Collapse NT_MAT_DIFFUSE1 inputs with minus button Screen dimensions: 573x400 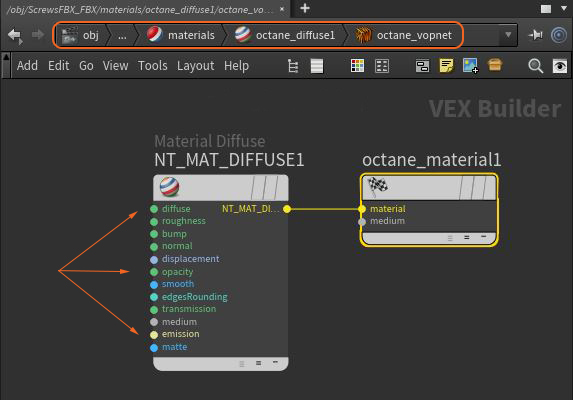[275, 362]
